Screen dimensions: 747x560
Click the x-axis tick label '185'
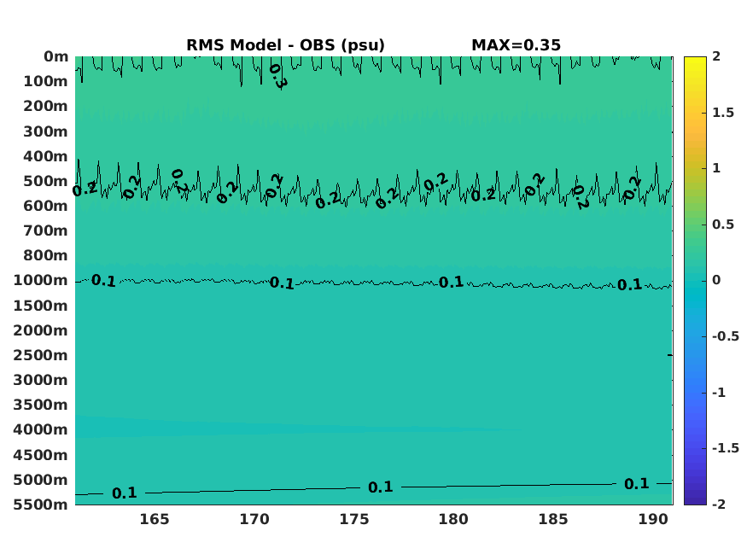[x=553, y=519]
